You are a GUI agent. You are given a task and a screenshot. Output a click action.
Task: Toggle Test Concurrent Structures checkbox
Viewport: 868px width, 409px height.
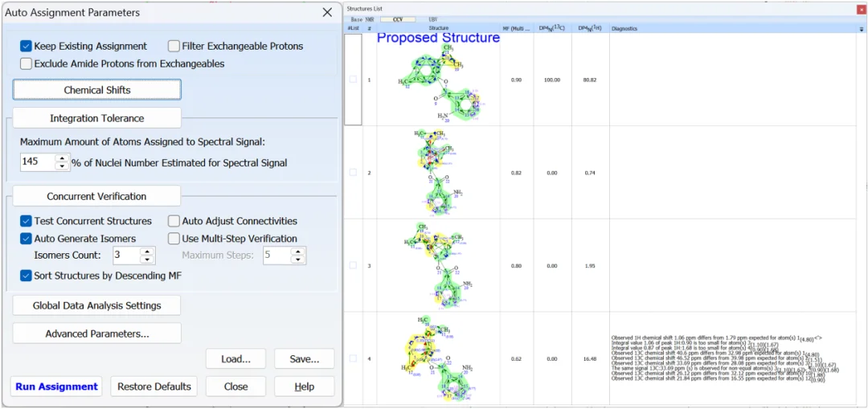coord(26,222)
